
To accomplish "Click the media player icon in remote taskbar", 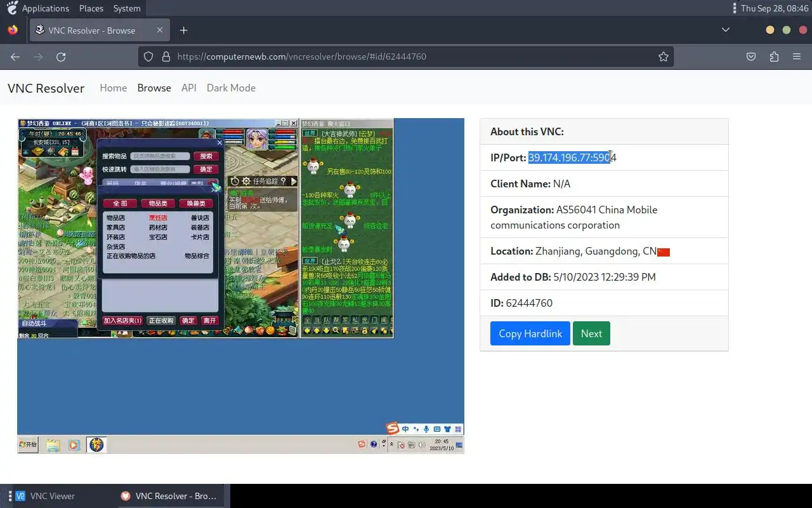I will click(x=74, y=445).
